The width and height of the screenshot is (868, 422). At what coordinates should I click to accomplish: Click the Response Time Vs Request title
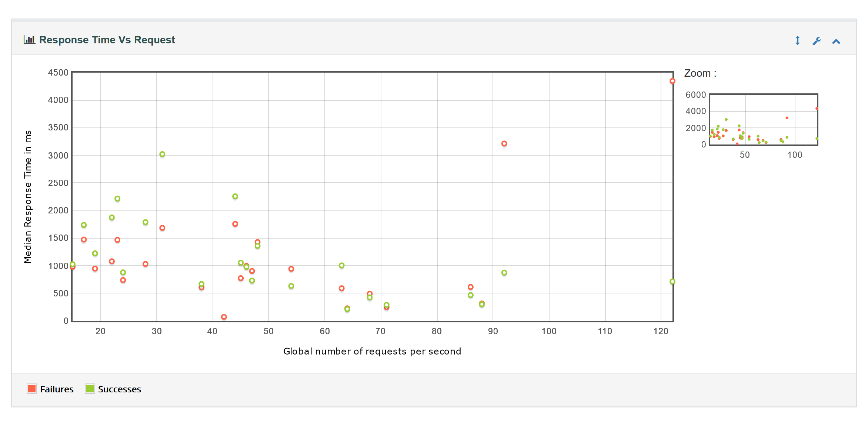[107, 40]
